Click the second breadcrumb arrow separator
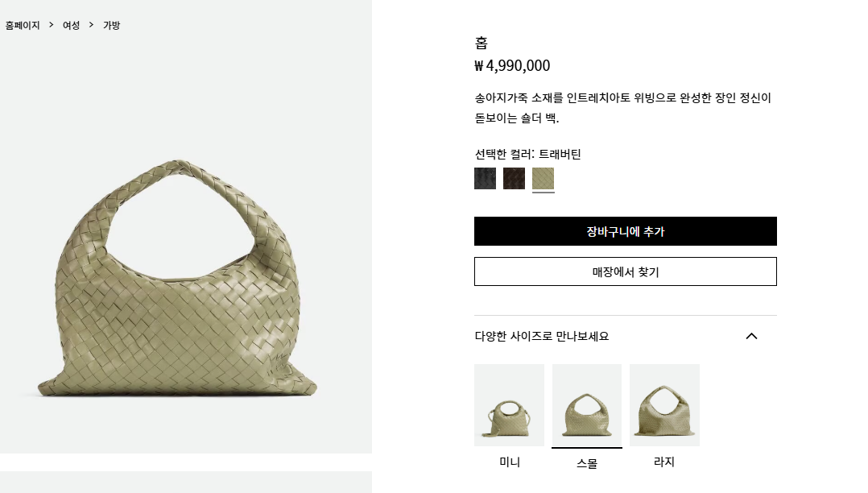Image resolution: width=868 pixels, height=493 pixels. (x=91, y=25)
